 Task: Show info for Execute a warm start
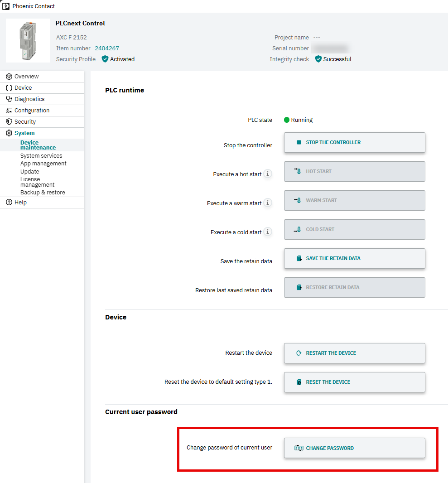[268, 203]
